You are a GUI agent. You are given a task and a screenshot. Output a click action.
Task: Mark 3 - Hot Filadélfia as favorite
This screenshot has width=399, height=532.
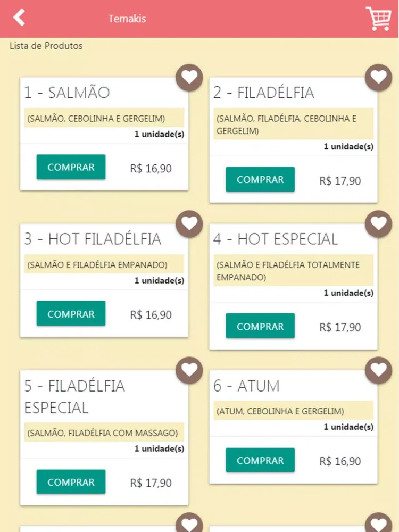(189, 224)
